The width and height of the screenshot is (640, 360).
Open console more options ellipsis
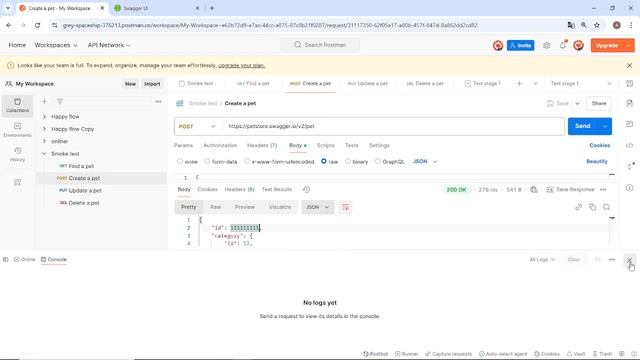tap(611, 260)
